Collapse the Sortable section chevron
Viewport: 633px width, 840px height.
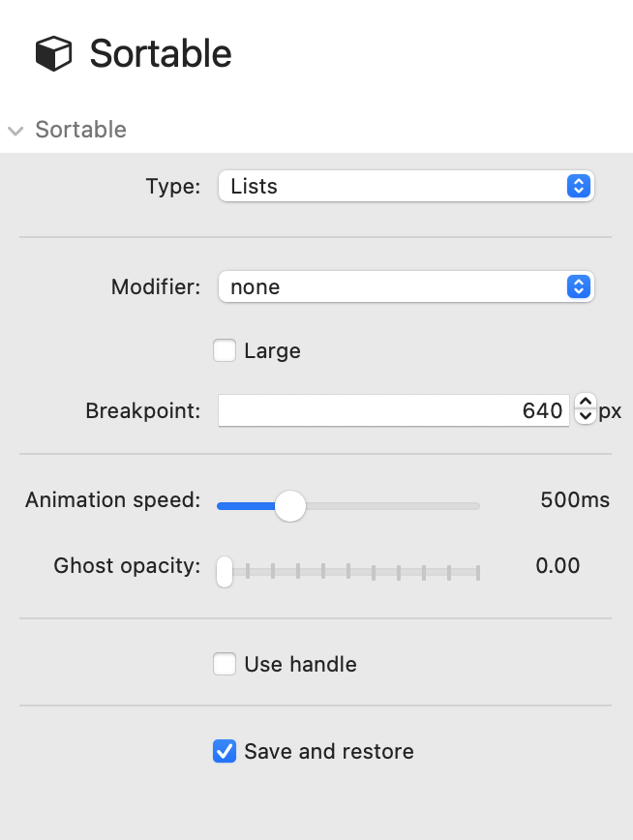point(15,131)
